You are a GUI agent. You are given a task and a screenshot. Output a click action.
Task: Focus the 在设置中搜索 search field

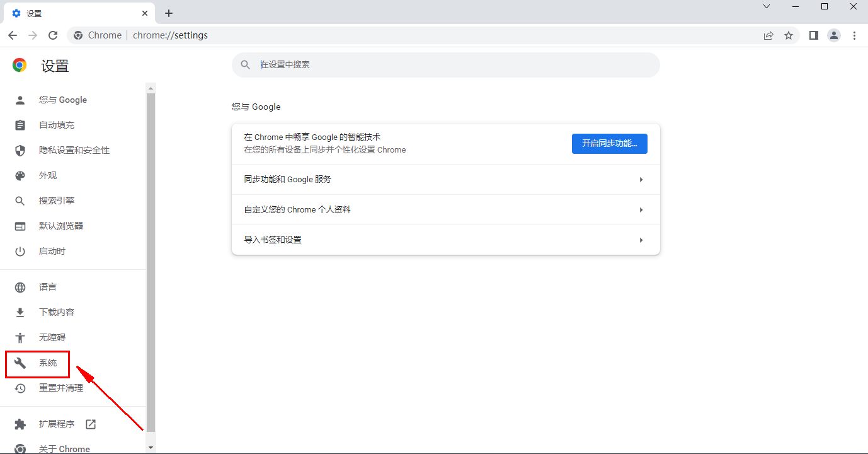(x=446, y=65)
